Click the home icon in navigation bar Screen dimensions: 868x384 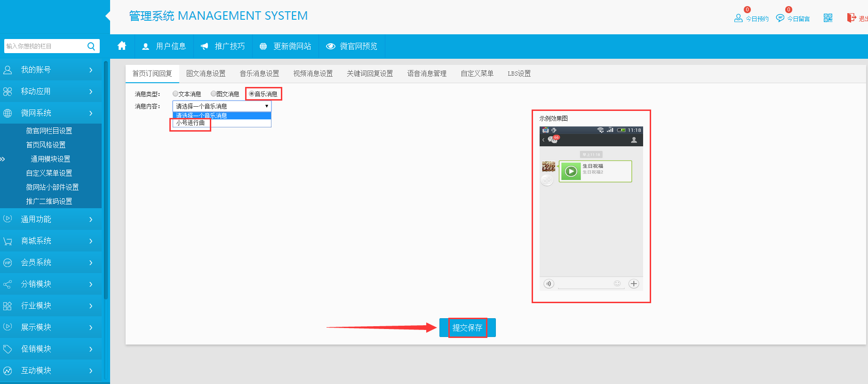(122, 46)
